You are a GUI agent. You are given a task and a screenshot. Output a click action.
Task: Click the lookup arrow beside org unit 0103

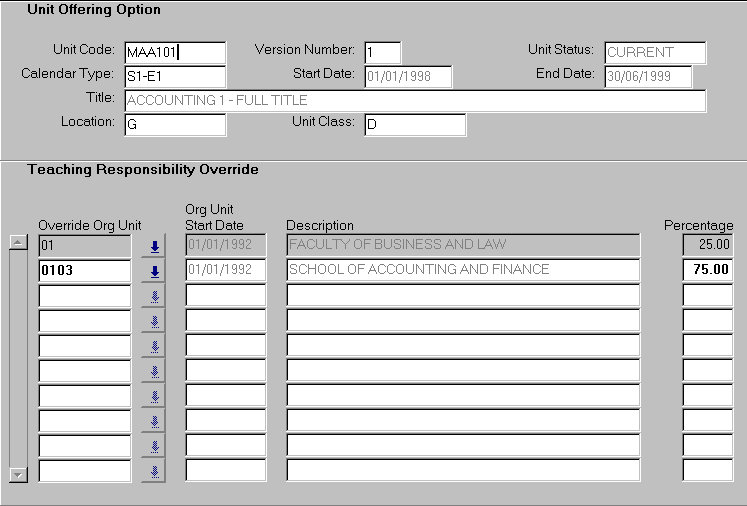click(154, 270)
